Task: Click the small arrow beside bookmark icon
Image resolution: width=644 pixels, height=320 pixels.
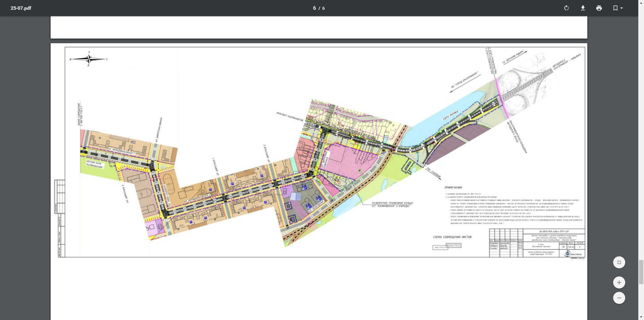Action: pyautogui.click(x=622, y=8)
